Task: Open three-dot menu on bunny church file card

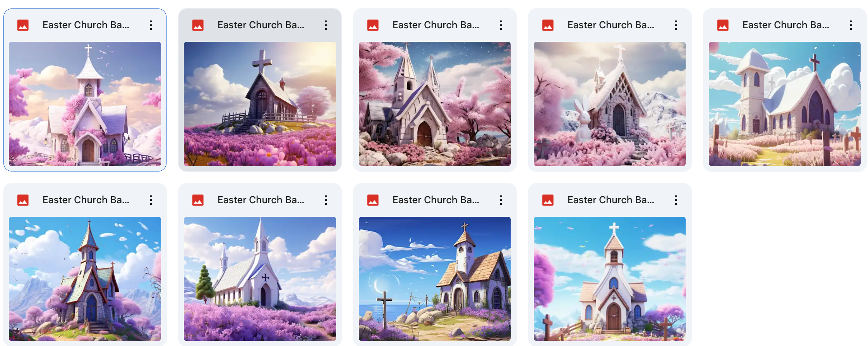Action: click(x=676, y=25)
